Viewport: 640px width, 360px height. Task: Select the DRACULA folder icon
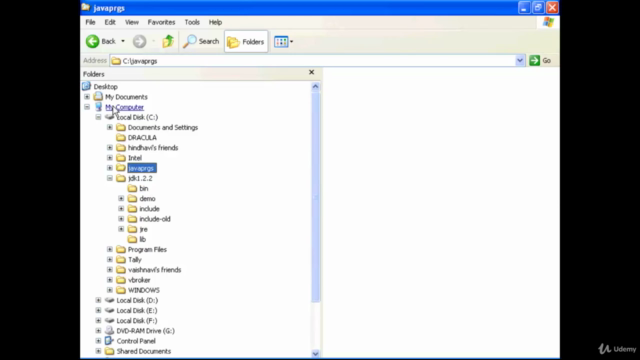(x=121, y=138)
